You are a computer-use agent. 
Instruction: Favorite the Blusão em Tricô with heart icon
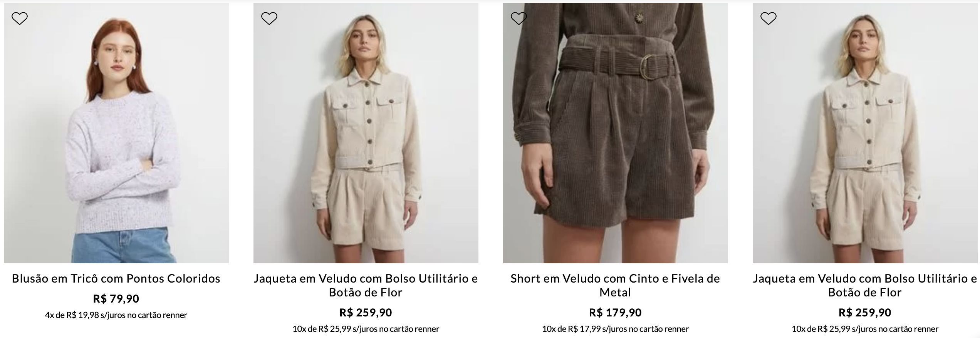pyautogui.click(x=20, y=18)
